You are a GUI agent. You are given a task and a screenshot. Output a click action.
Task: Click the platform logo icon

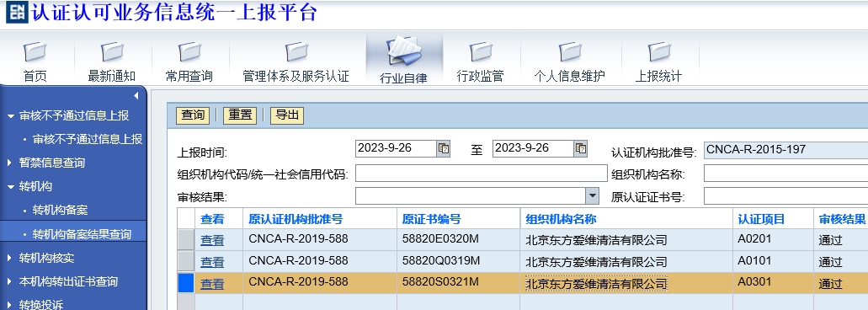[x=16, y=12]
